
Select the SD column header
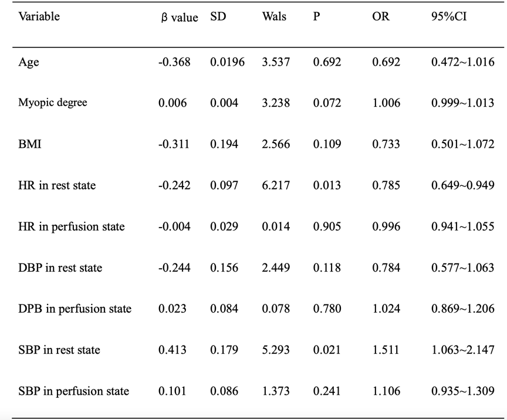tap(218, 16)
